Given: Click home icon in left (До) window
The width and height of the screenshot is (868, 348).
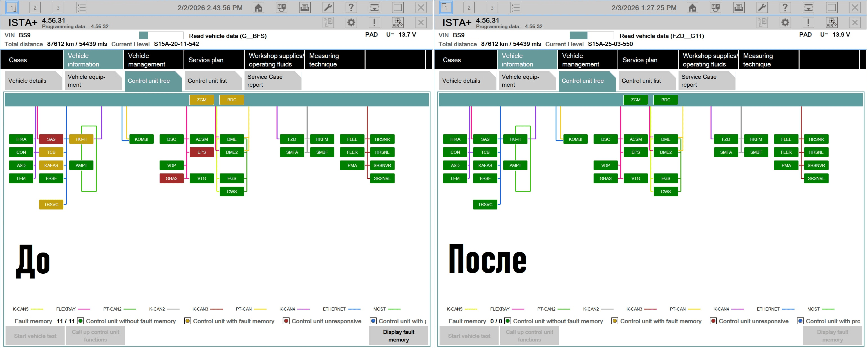Looking at the screenshot, I should (x=258, y=7).
